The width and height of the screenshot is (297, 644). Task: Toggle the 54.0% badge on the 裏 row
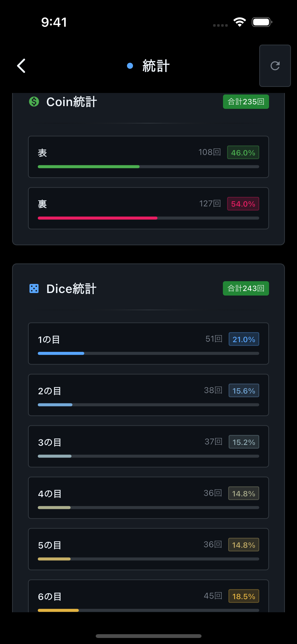pos(243,204)
